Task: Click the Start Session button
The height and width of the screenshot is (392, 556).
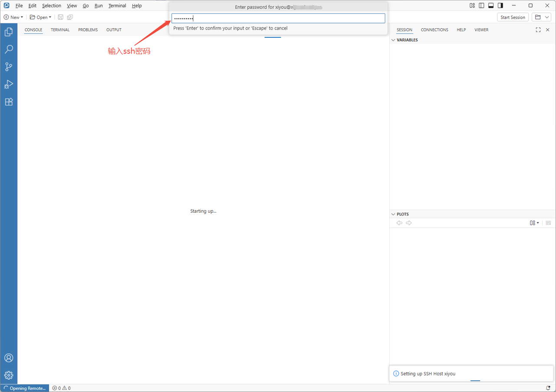Action: (x=513, y=17)
